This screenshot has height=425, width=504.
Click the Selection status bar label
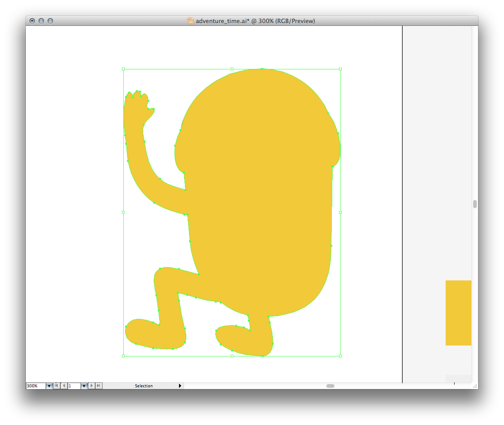point(144,386)
